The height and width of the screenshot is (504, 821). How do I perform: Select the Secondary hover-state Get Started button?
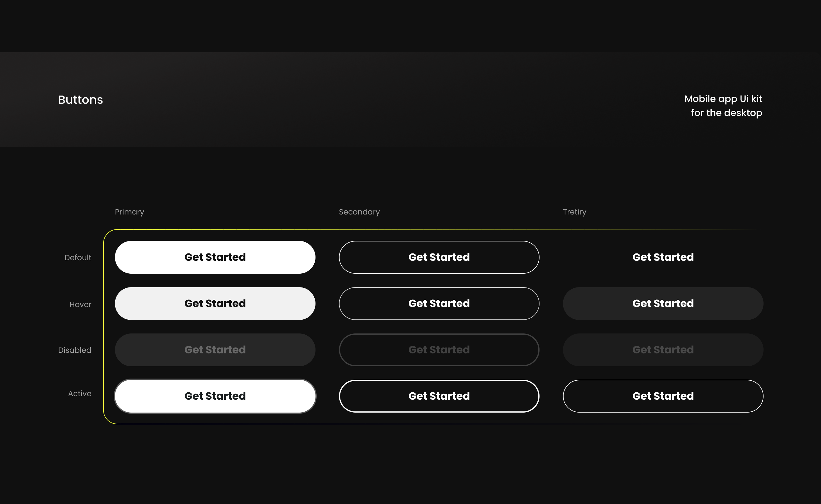pos(439,303)
